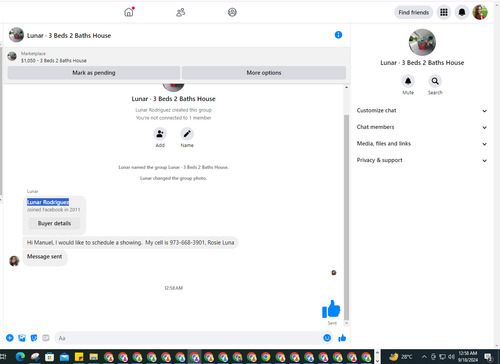Screen dimensions: 500x364
Task: Open Buyer details button
Action: (x=54, y=223)
